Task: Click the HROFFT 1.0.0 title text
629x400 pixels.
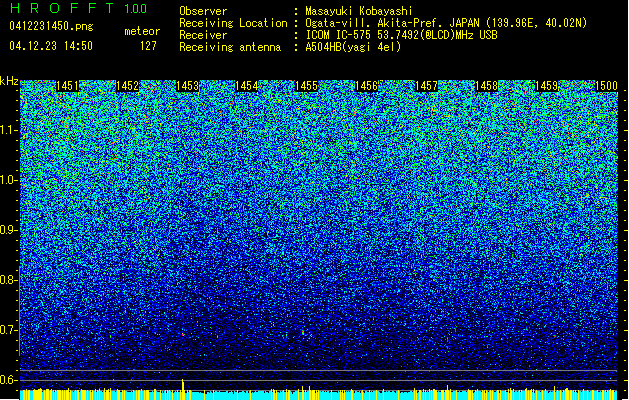Action: coord(78,8)
